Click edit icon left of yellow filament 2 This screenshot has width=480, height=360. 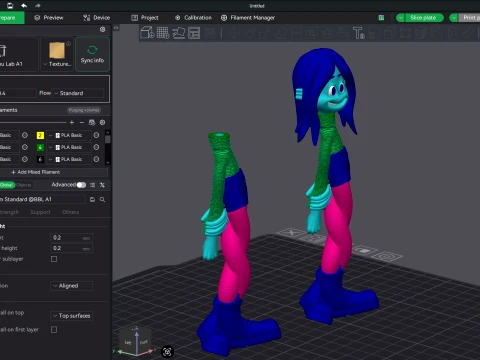pos(25,135)
